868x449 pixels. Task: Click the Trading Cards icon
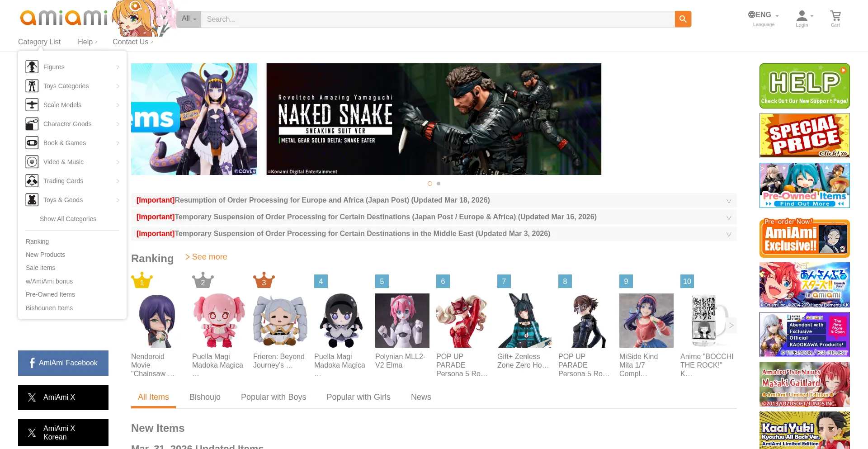(x=32, y=181)
